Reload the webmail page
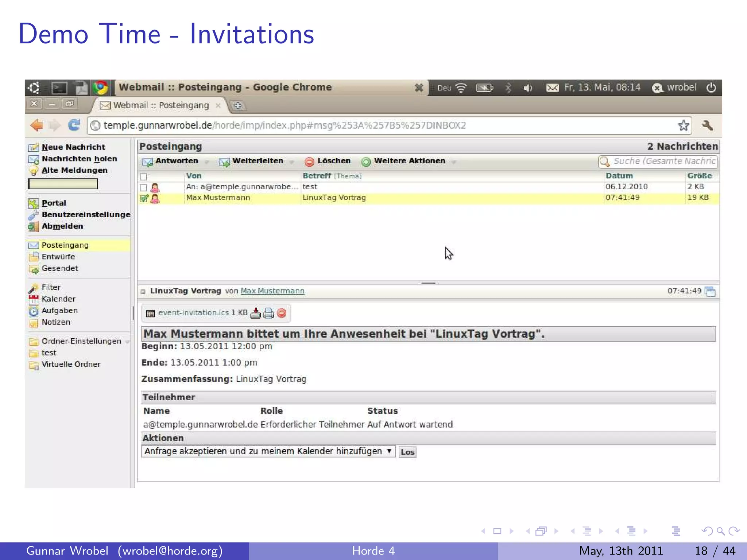The height and width of the screenshot is (560, 747). point(74,125)
